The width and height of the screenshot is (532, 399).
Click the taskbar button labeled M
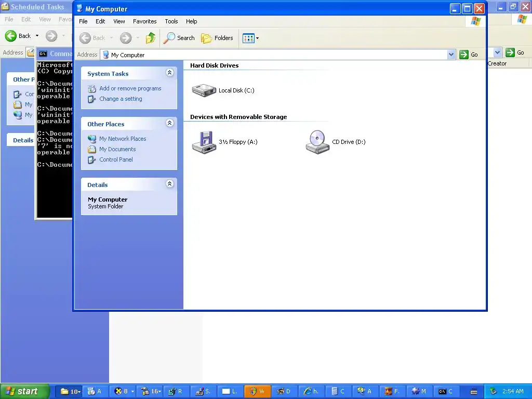coord(420,391)
